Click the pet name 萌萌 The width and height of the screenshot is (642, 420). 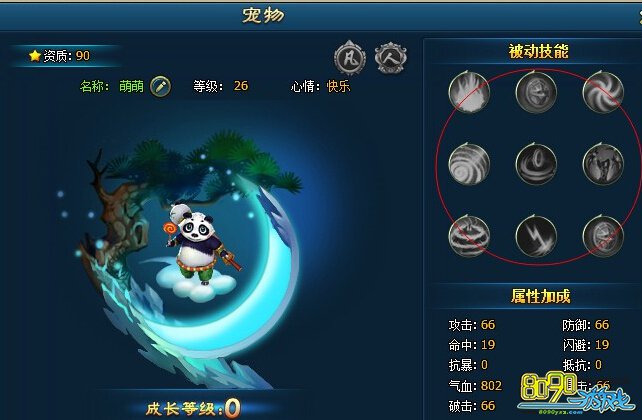(x=131, y=86)
